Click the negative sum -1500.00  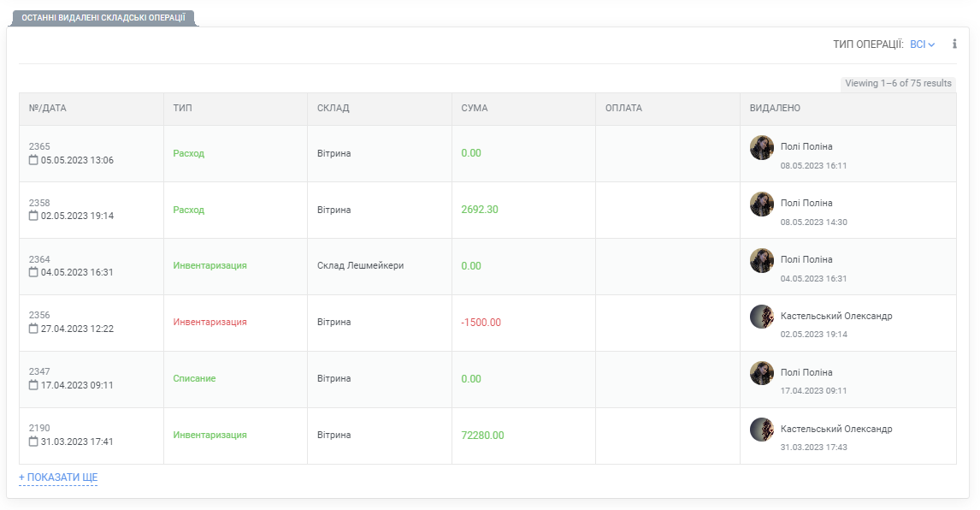(481, 323)
